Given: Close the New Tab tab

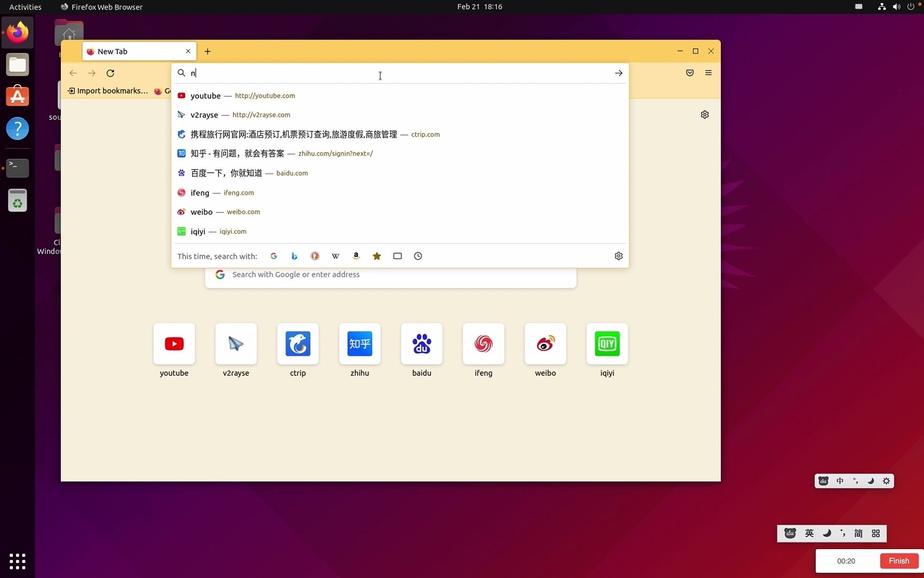Looking at the screenshot, I should click(x=188, y=51).
